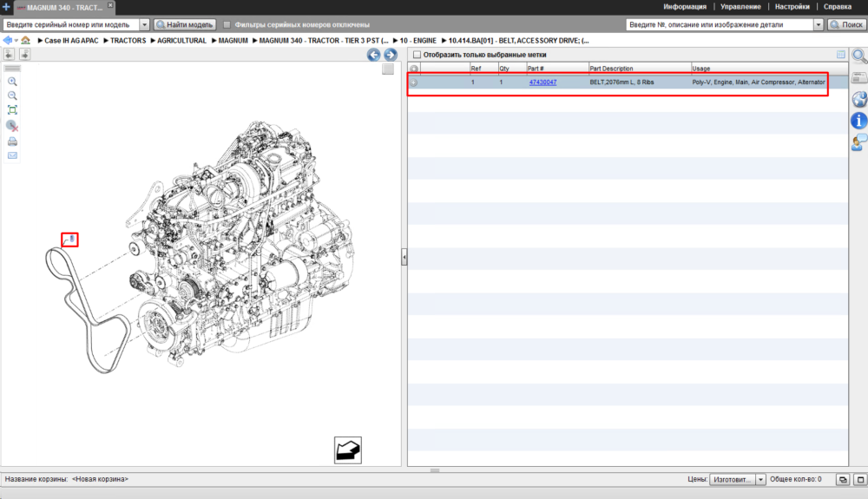Open the sidebar user chat icon
This screenshot has height=499, width=868.
[859, 142]
